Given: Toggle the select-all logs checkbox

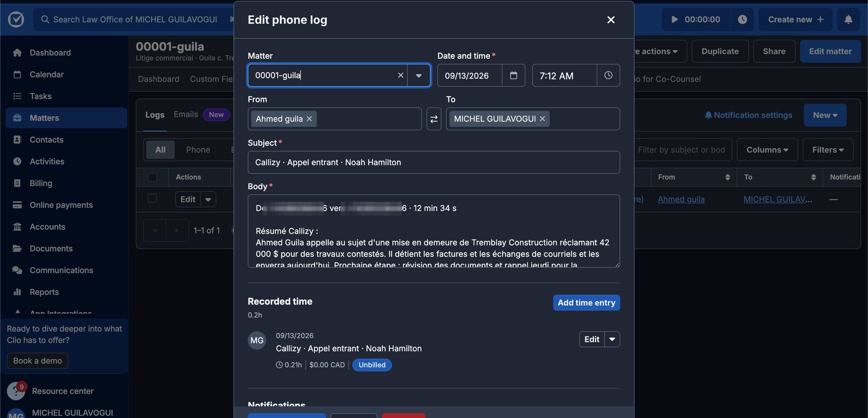Looking at the screenshot, I should click(152, 177).
